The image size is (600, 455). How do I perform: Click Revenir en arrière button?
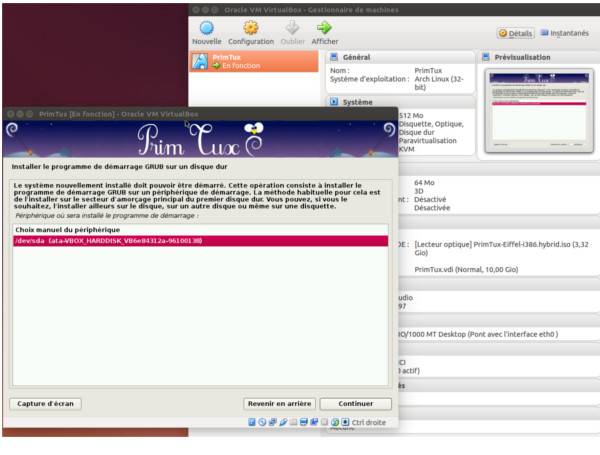pyautogui.click(x=279, y=404)
